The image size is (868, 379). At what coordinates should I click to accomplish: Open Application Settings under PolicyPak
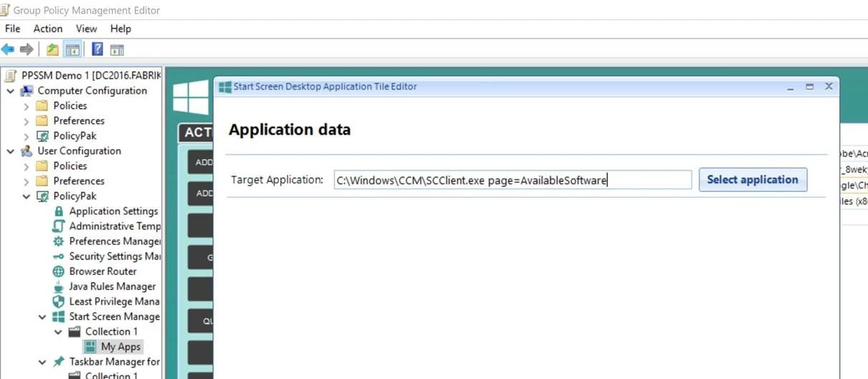pos(113,211)
